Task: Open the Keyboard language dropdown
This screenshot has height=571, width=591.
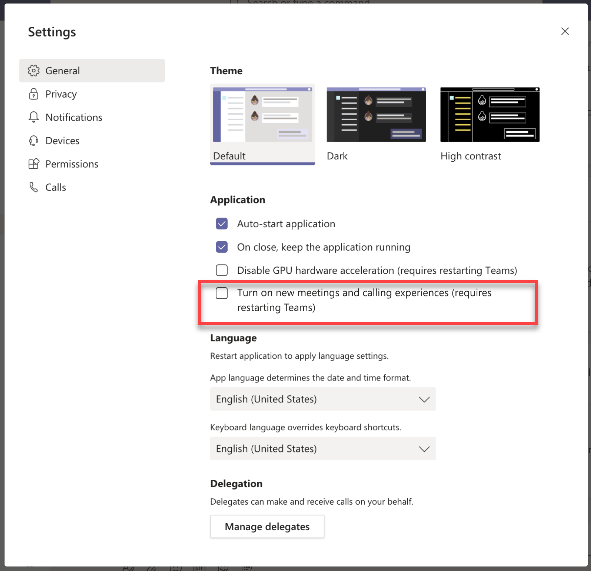Action: (323, 449)
